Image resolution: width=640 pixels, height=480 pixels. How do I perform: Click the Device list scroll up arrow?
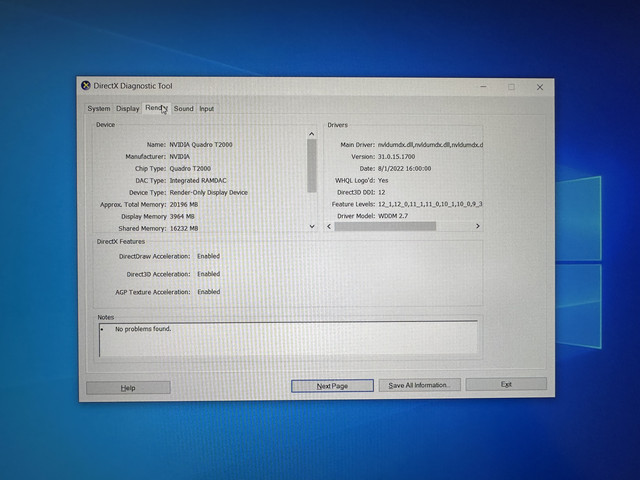click(x=312, y=134)
